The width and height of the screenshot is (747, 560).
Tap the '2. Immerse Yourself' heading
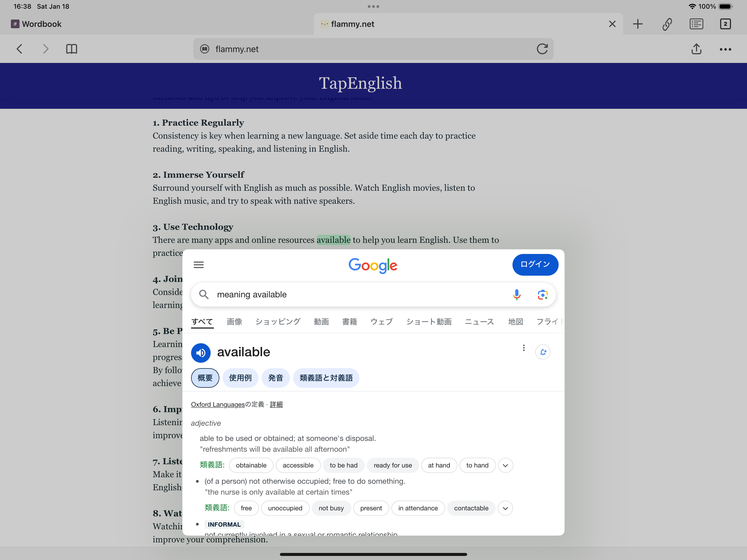pyautogui.click(x=198, y=175)
